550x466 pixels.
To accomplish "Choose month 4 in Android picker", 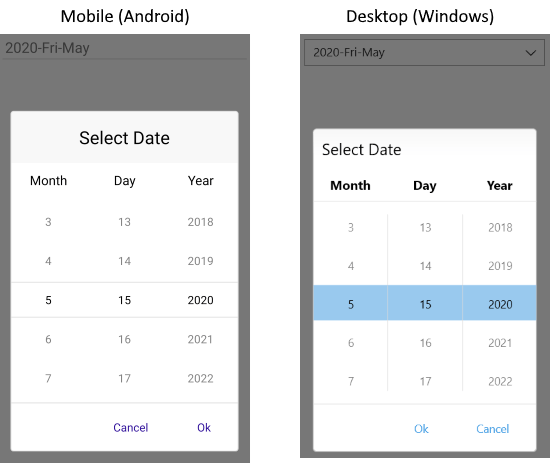I will 48,261.
